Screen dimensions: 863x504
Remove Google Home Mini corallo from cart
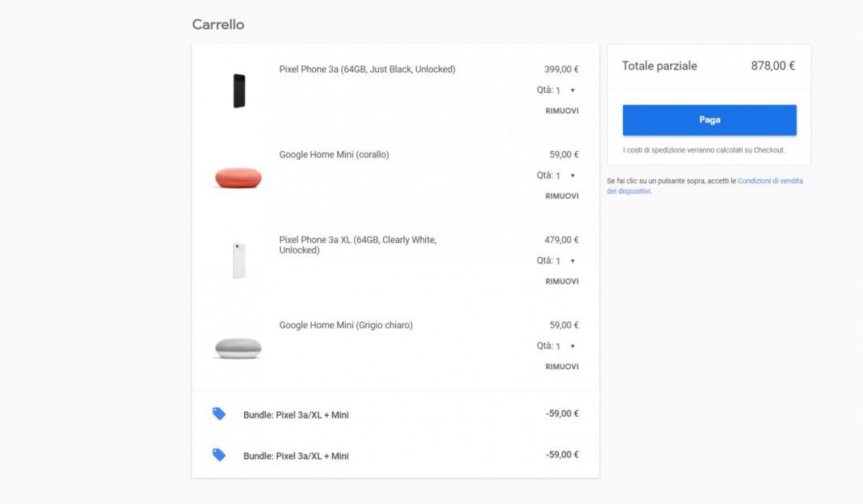(x=562, y=196)
